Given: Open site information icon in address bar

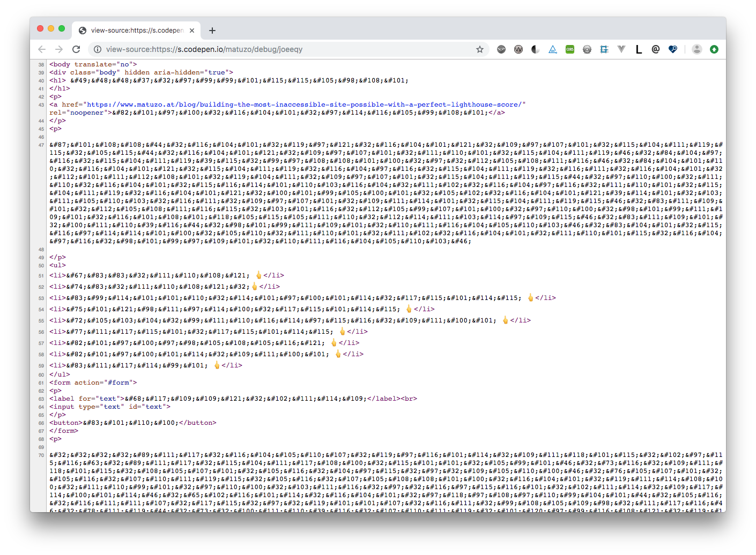Looking at the screenshot, I should [97, 49].
